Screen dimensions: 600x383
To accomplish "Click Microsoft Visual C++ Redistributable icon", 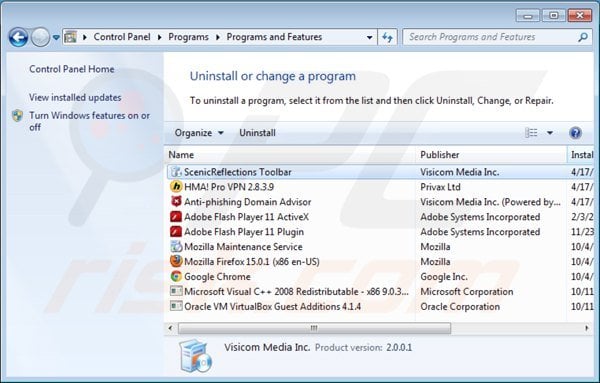I will (176, 291).
